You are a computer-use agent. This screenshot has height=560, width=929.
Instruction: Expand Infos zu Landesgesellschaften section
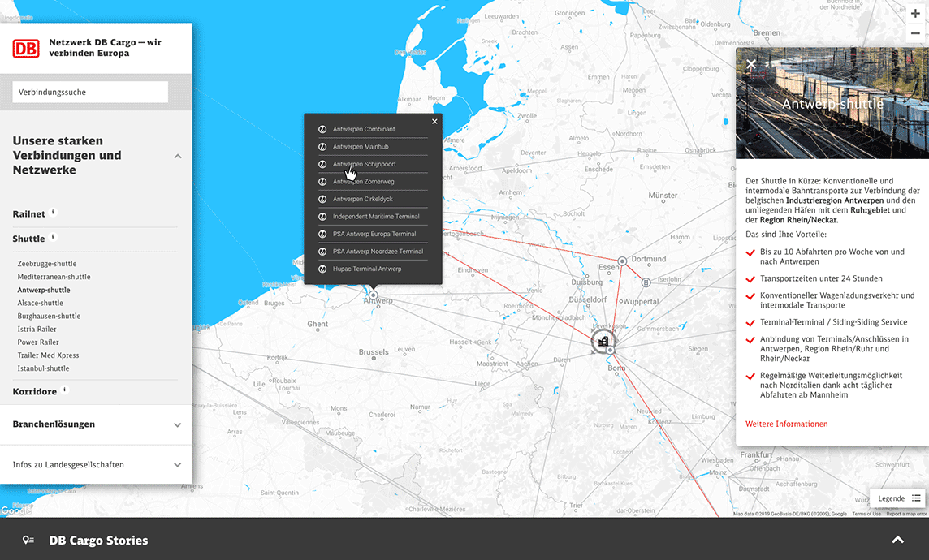point(178,465)
